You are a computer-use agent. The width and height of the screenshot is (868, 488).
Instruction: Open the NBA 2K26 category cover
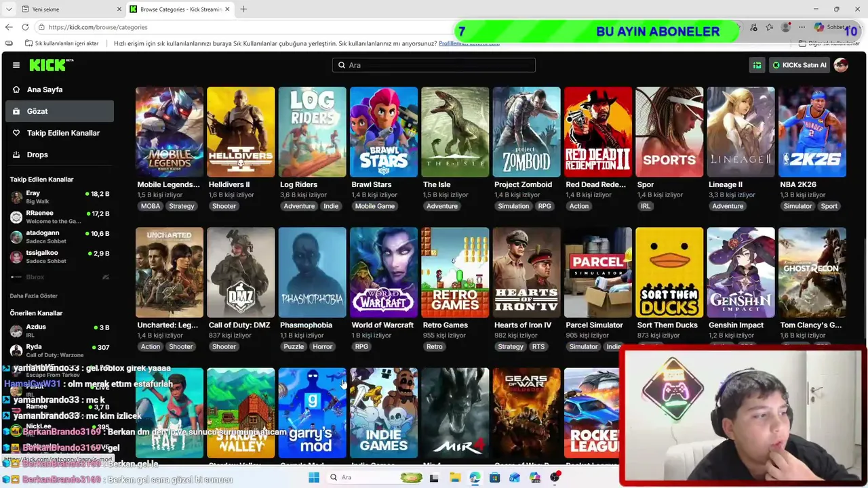tap(812, 131)
